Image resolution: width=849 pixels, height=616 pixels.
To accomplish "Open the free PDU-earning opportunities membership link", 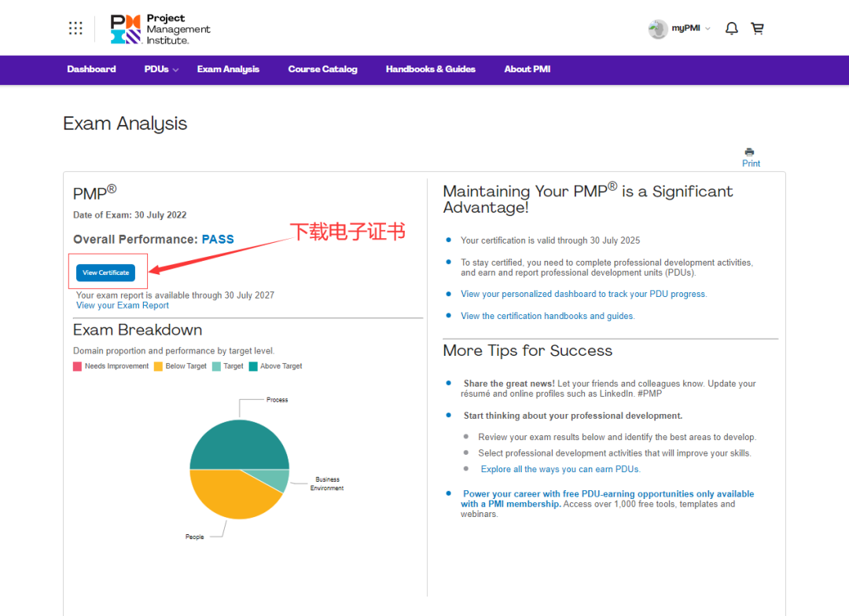I will [608, 499].
